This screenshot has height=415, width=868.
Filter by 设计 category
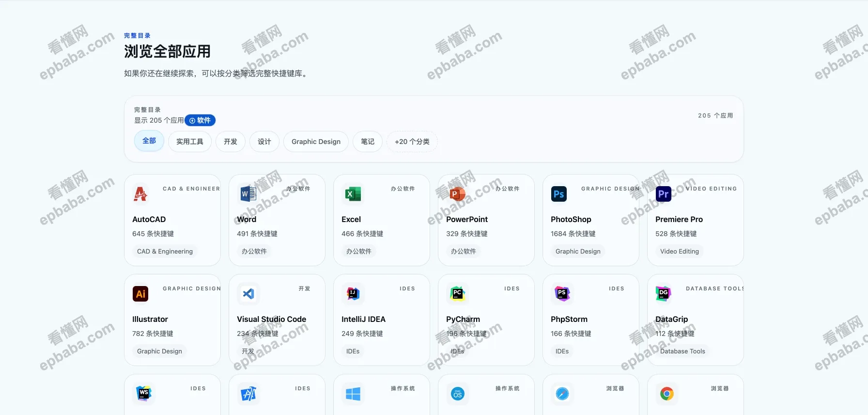(x=264, y=142)
